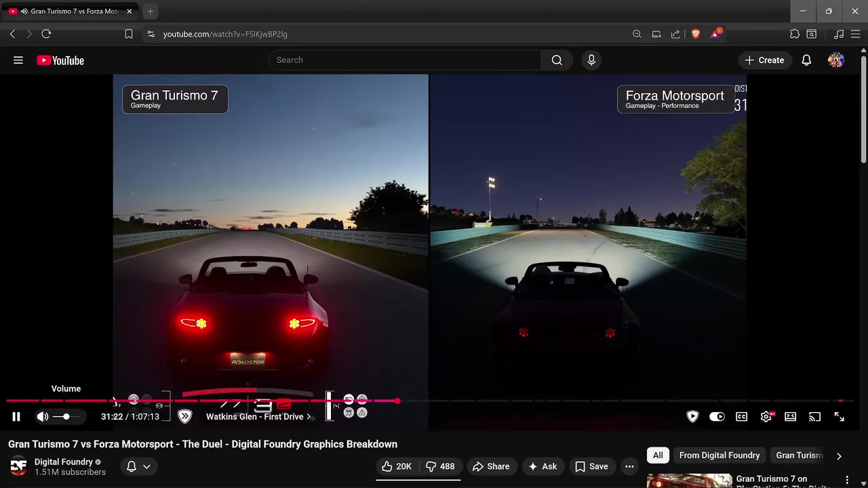
Task: Open notification preferences bell dropdown for channel
Action: pos(138,466)
